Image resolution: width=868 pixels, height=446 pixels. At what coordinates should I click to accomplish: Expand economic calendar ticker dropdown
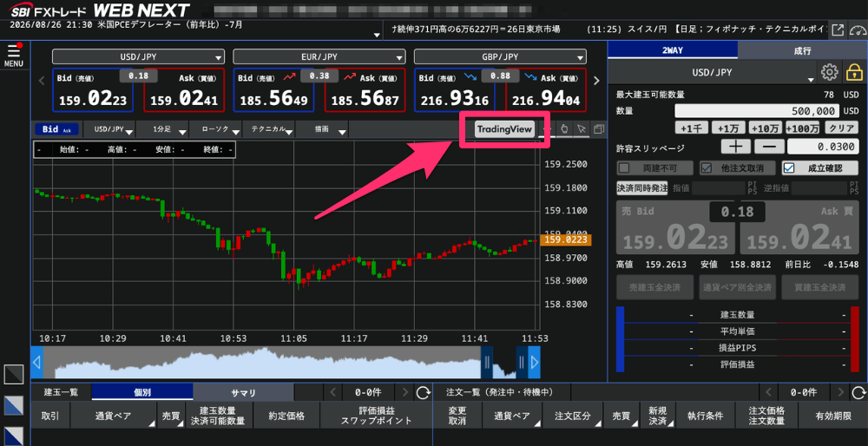tap(378, 35)
